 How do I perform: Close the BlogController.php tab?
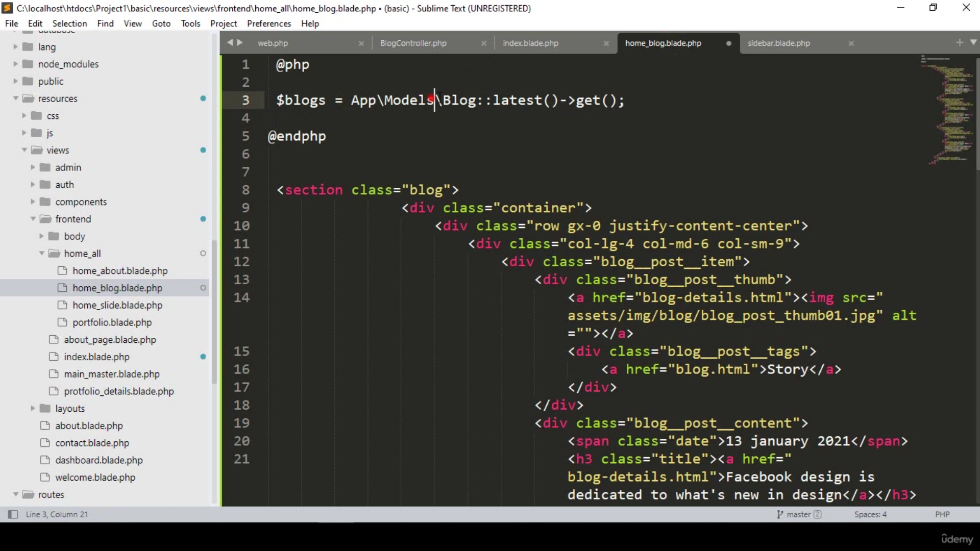pyautogui.click(x=484, y=43)
